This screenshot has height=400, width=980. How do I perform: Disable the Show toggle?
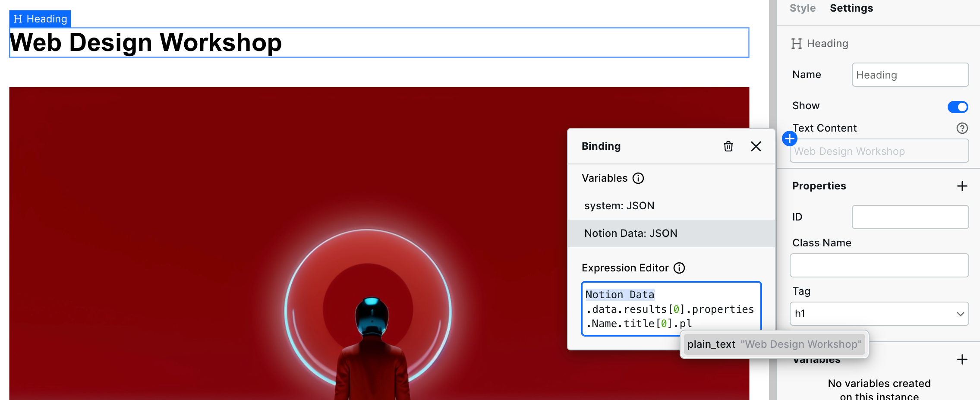click(x=958, y=107)
